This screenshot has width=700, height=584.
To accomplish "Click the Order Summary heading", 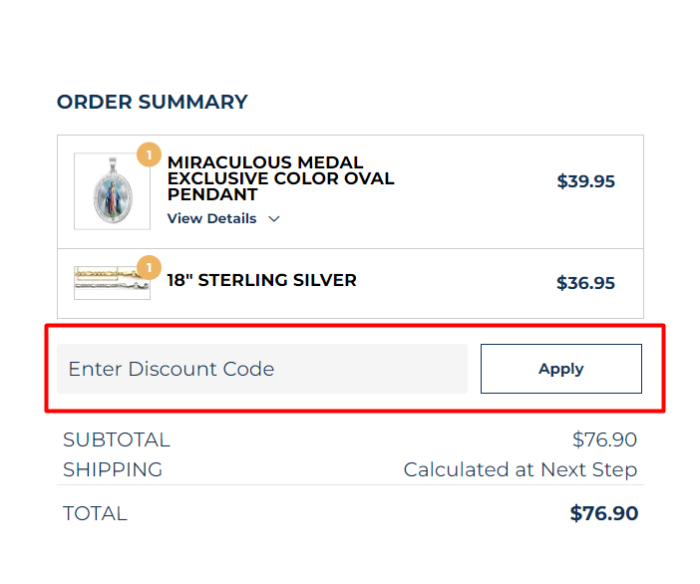I will tap(152, 102).
